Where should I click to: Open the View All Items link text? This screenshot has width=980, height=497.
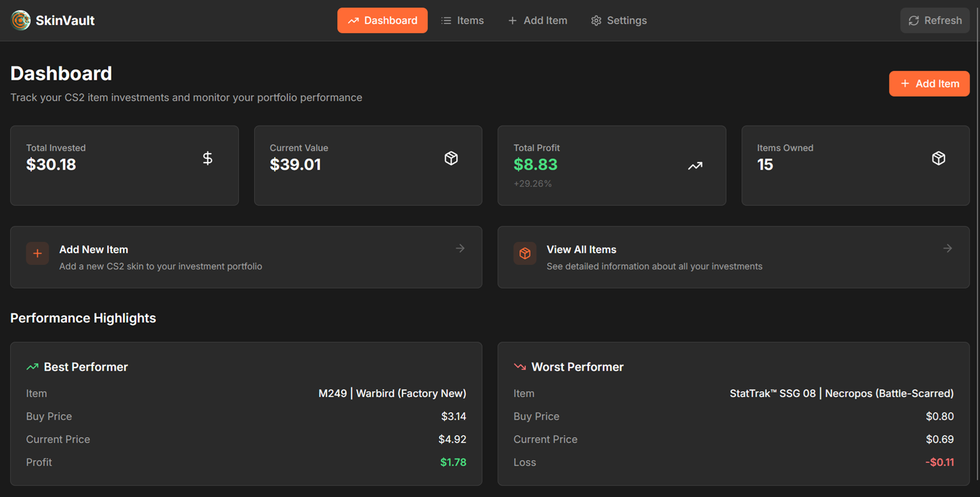[581, 249]
